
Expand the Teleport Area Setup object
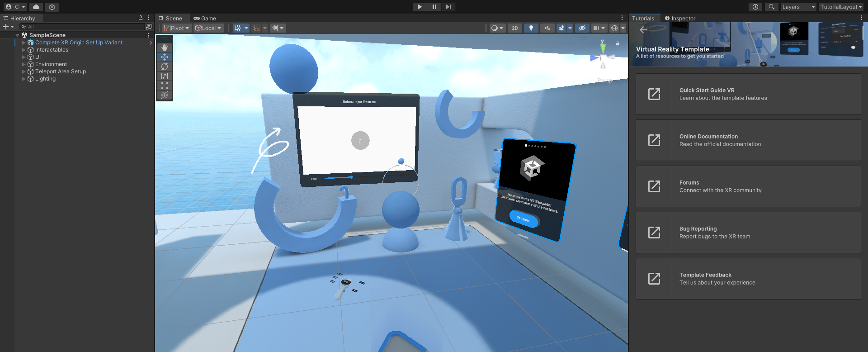point(24,71)
